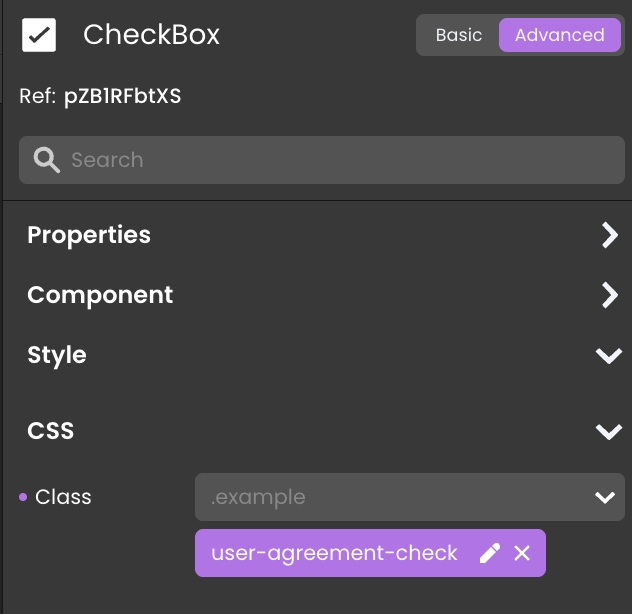Open the Component section by its title
This screenshot has width=632, height=614.
(x=100, y=295)
